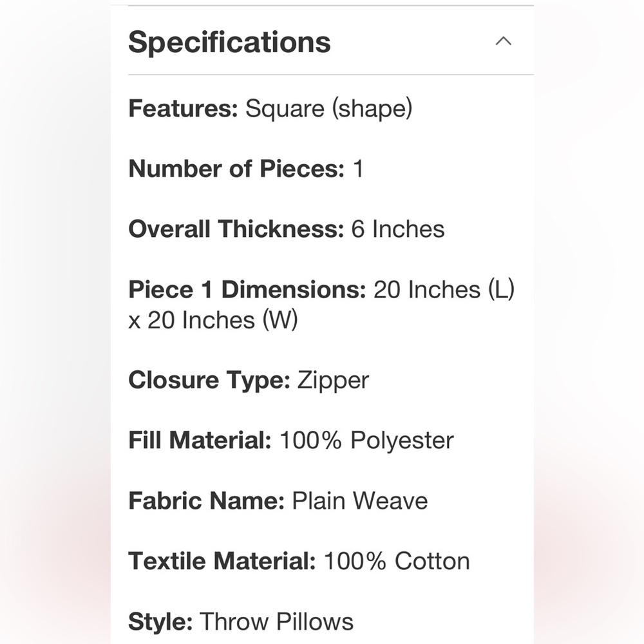The width and height of the screenshot is (644, 644).
Task: Click the Closure Type label
Action: [209, 380]
